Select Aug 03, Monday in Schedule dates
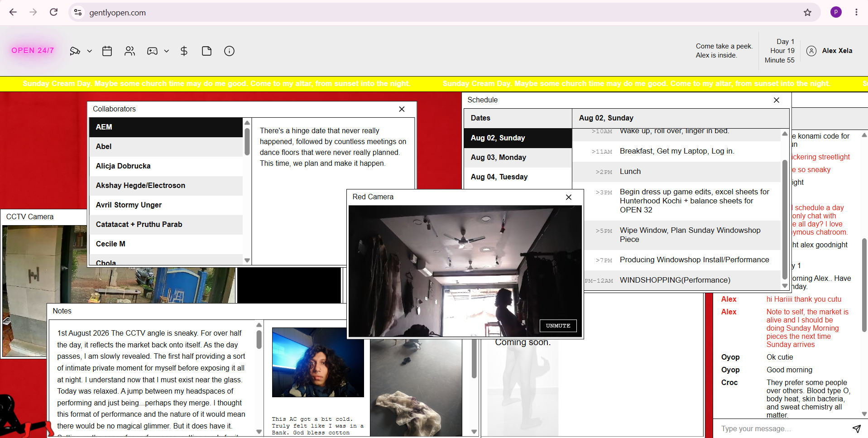 pyautogui.click(x=518, y=157)
